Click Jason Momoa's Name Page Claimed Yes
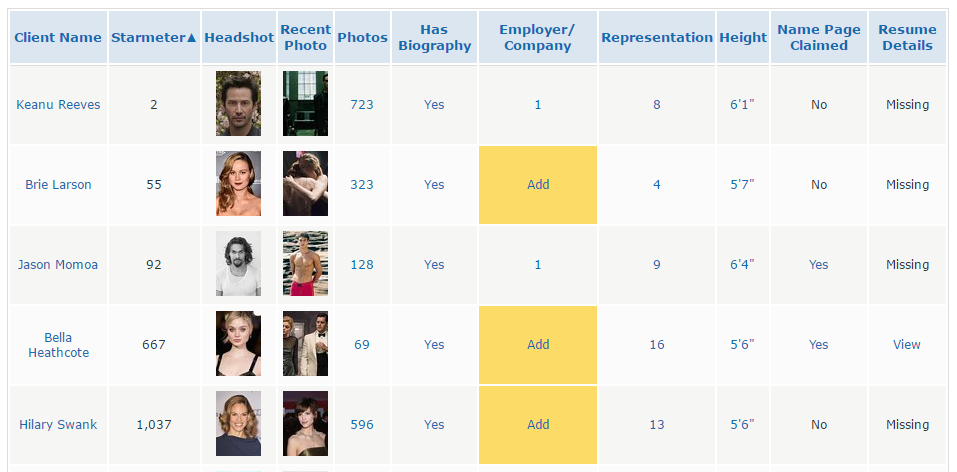The height and width of the screenshot is (472, 957). (x=819, y=265)
